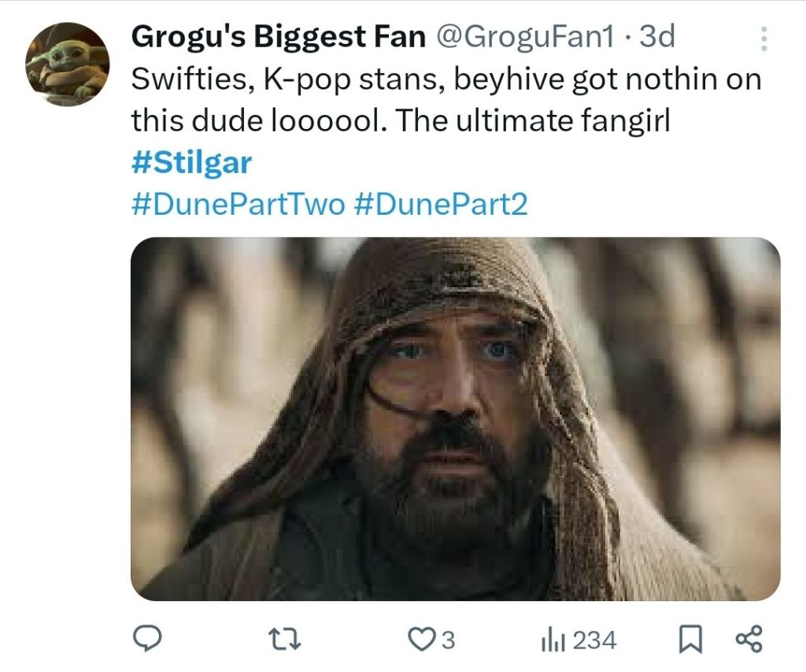Click the reply speech bubble icon
The image size is (806, 672).
(x=147, y=639)
